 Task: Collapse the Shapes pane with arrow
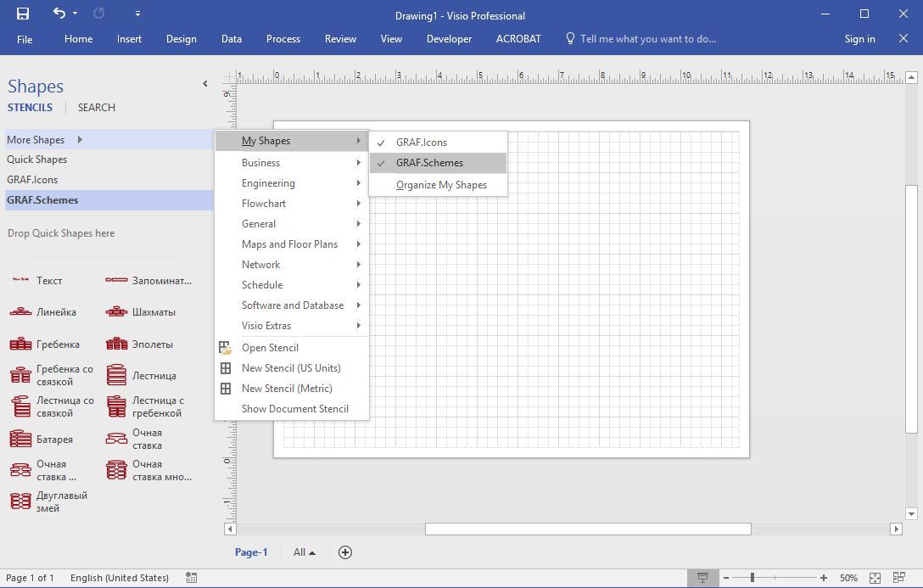[204, 84]
